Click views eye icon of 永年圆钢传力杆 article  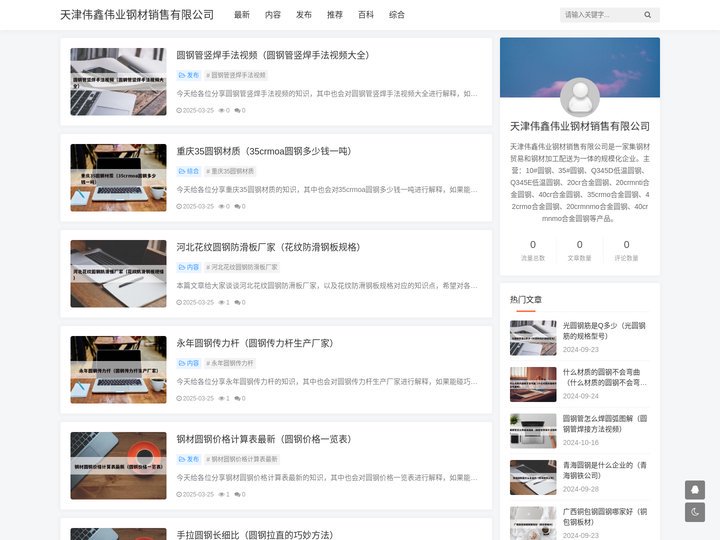coord(221,398)
